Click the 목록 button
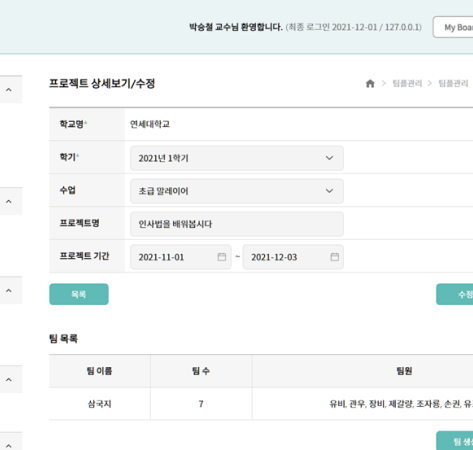This screenshot has height=450, width=473. 79,294
